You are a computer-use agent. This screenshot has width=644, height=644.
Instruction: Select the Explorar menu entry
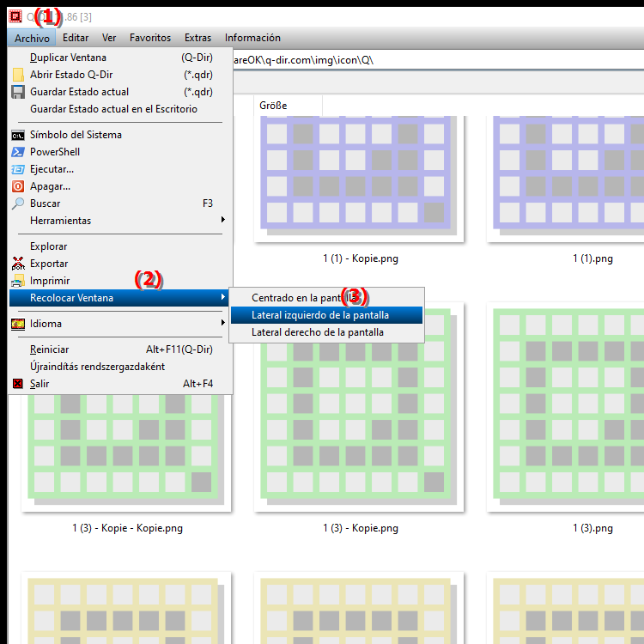121,246
